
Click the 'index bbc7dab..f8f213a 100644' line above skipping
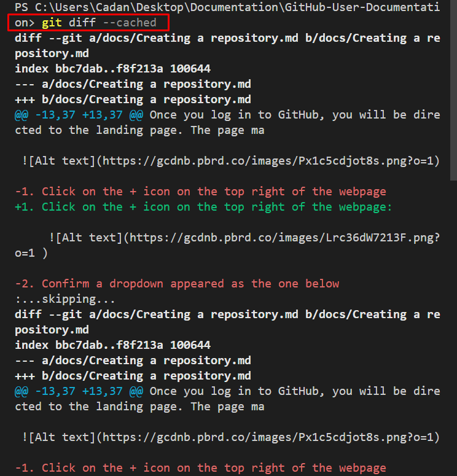(112, 69)
